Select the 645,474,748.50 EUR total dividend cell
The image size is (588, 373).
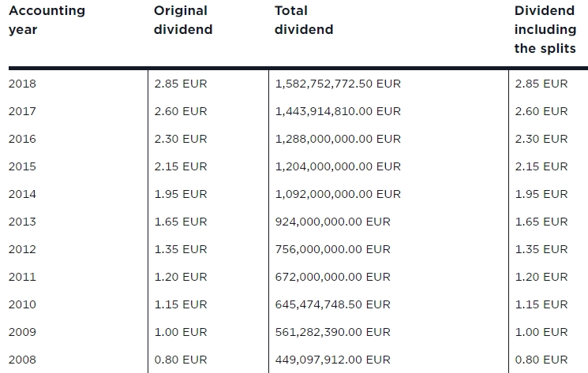pyautogui.click(x=332, y=304)
